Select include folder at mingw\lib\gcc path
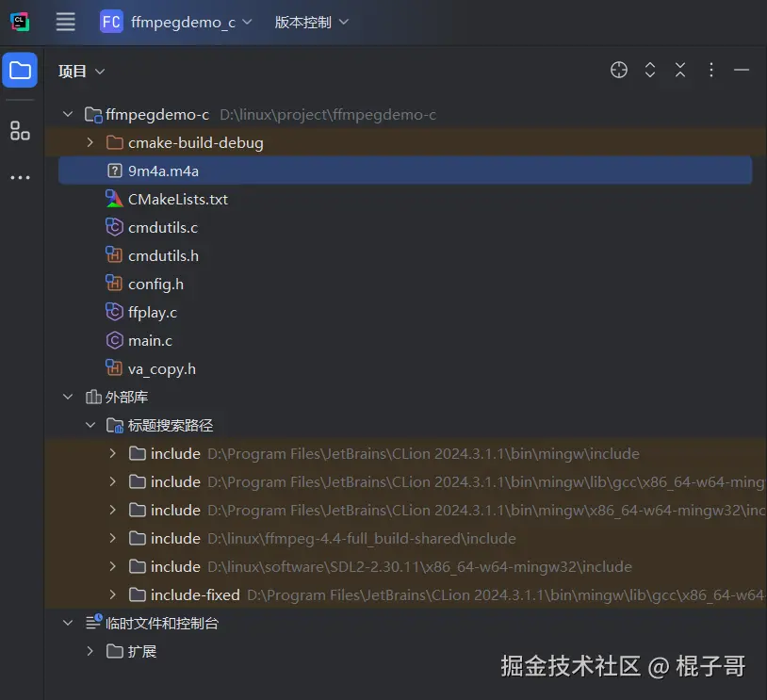Screen dimensions: 767x700 pos(405,481)
